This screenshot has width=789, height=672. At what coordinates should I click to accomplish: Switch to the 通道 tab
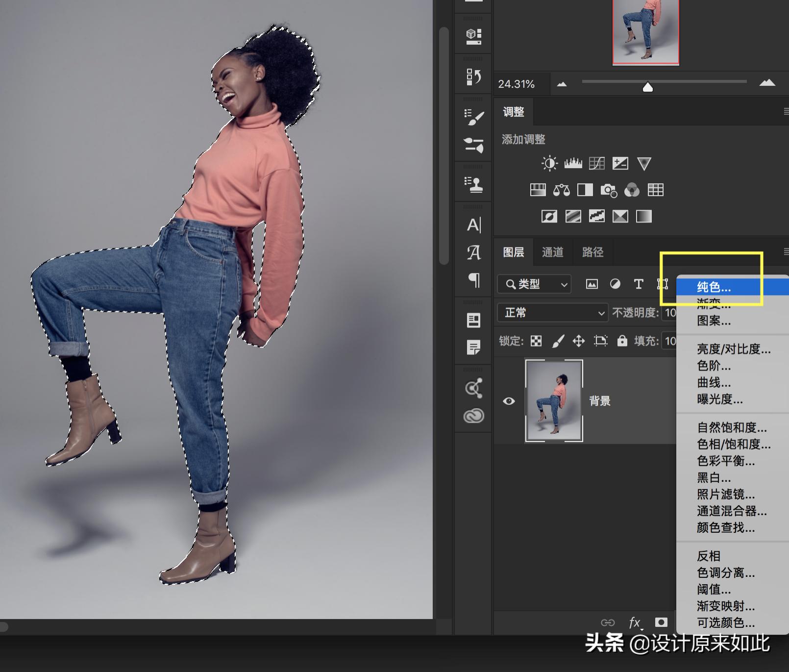552,252
